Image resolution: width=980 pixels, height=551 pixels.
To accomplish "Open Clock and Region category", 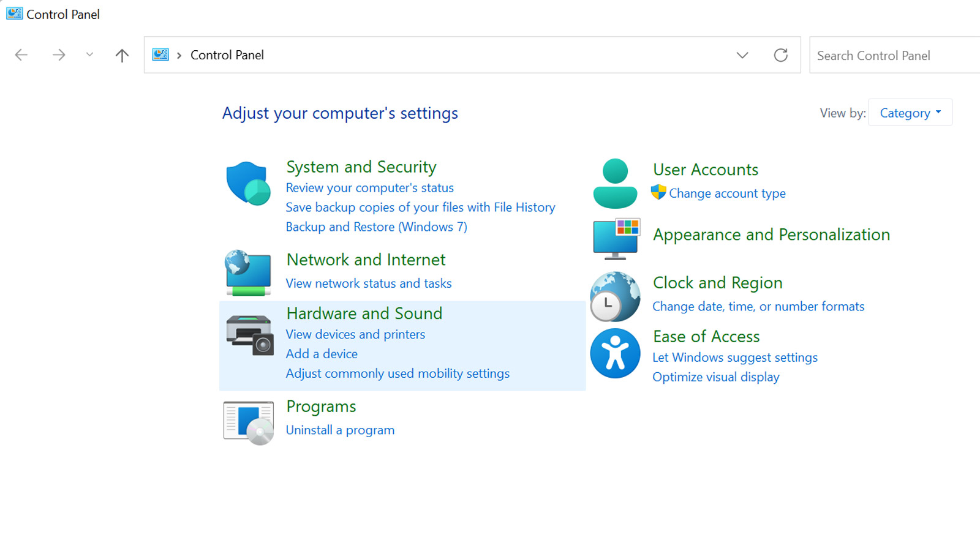I will tap(717, 283).
